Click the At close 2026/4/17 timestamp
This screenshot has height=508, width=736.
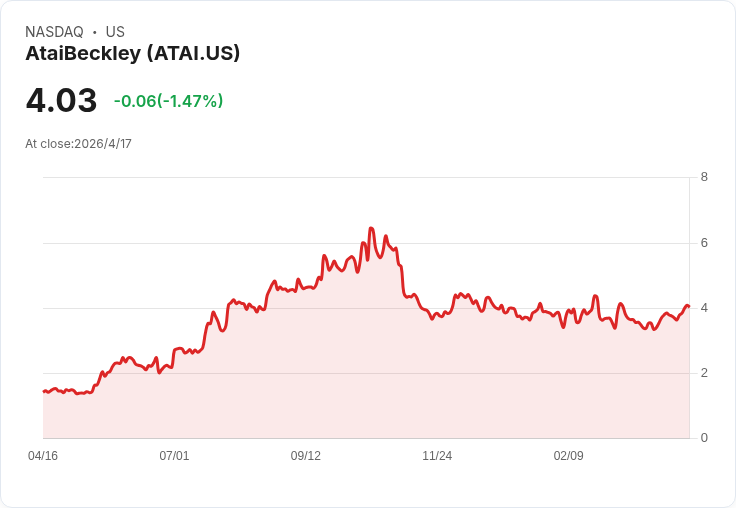tap(78, 144)
